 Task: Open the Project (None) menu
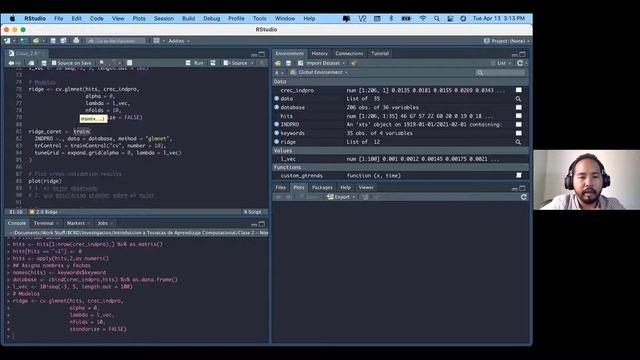(507, 41)
